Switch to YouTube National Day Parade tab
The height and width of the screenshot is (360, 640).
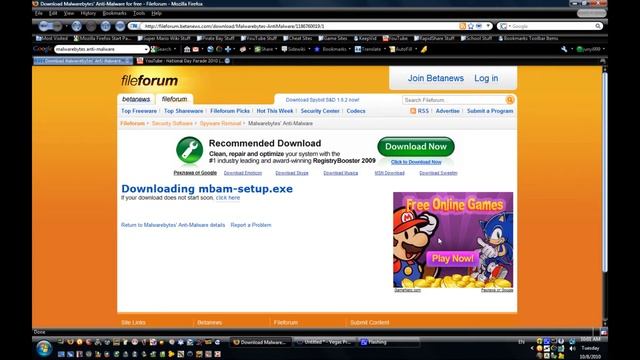pyautogui.click(x=183, y=61)
